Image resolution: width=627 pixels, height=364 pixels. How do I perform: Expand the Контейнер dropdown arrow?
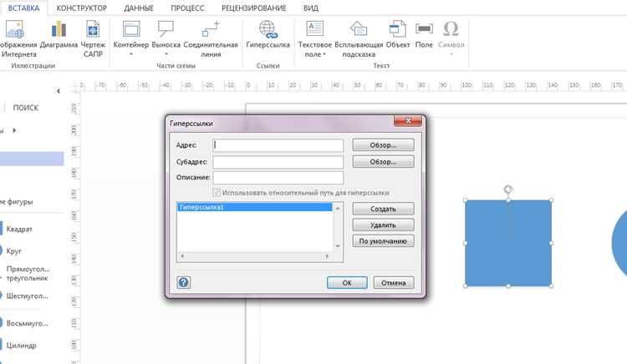[x=131, y=54]
